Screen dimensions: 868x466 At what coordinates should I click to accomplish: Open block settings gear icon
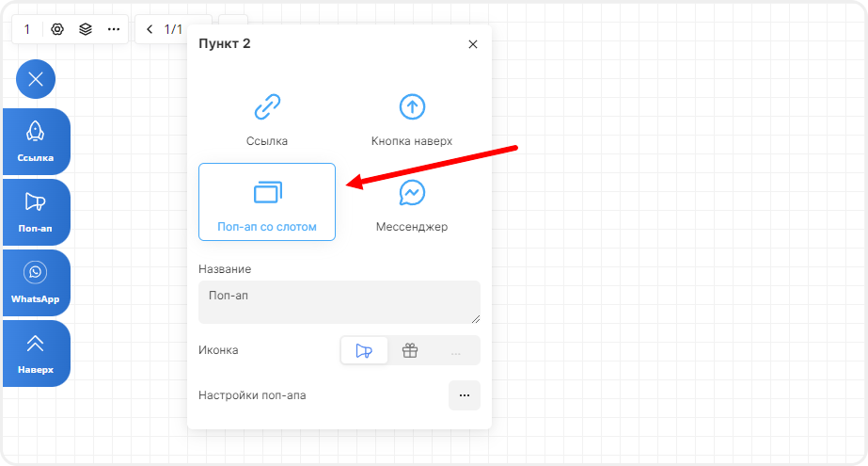click(x=57, y=29)
